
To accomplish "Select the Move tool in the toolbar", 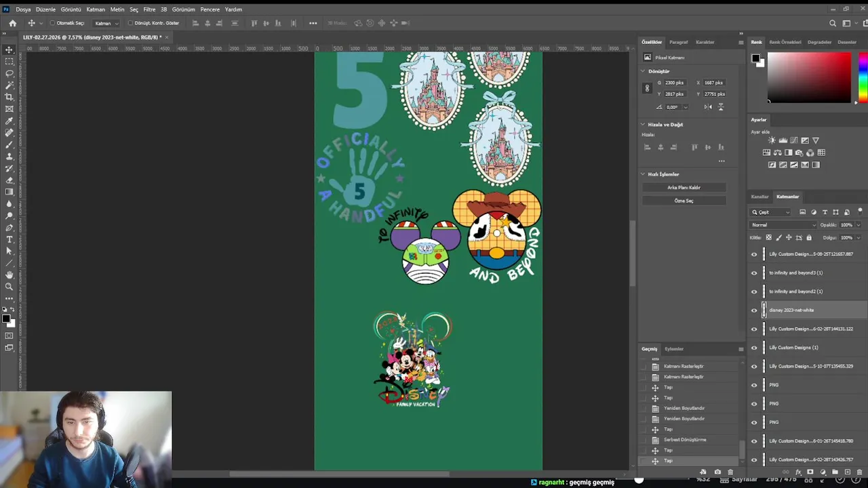I will point(9,49).
